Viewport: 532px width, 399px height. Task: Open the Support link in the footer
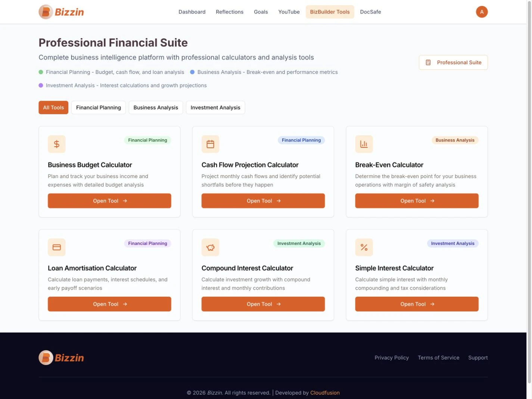pos(478,358)
